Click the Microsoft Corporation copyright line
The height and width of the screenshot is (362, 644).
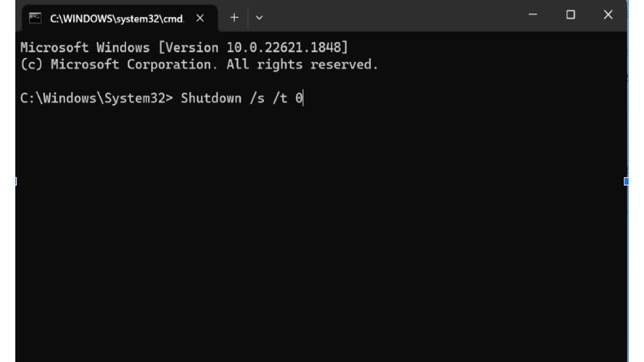pyautogui.click(x=199, y=63)
